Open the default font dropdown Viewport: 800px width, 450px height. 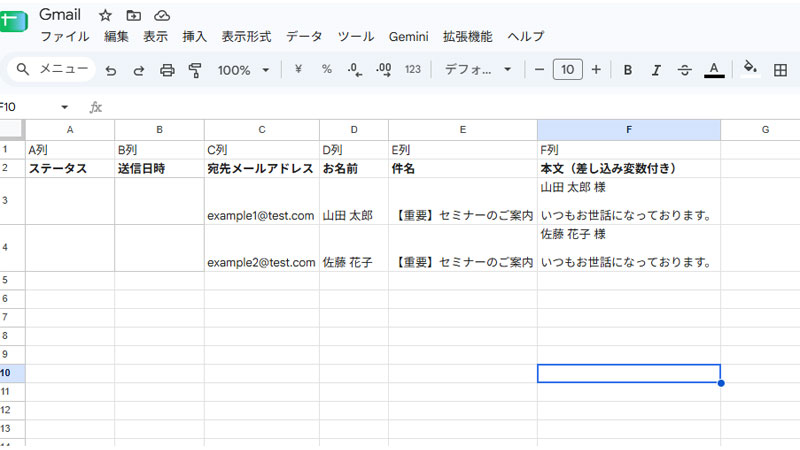click(x=478, y=69)
